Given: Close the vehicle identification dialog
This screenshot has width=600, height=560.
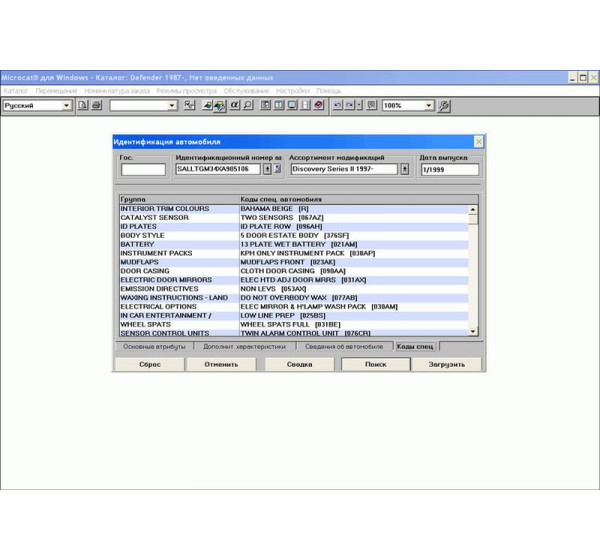Looking at the screenshot, I should click(478, 142).
